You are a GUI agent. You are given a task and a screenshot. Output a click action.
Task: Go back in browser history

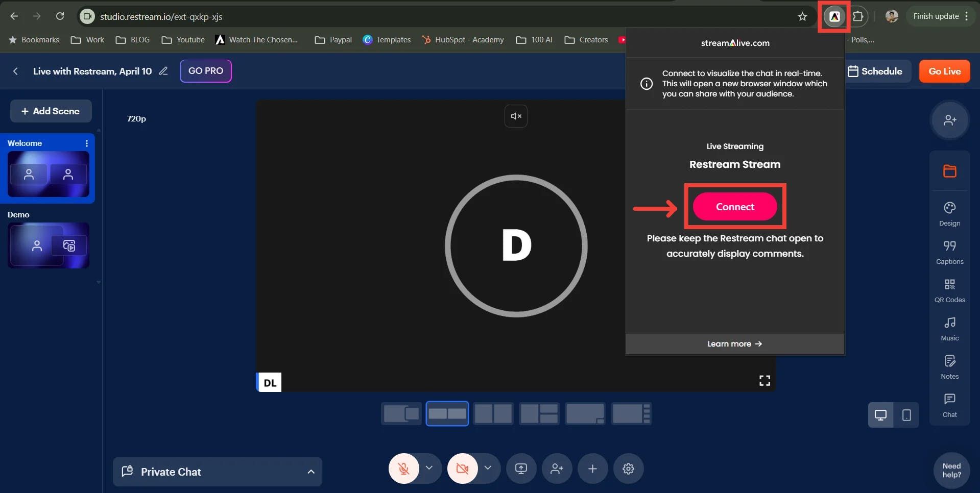[x=14, y=16]
